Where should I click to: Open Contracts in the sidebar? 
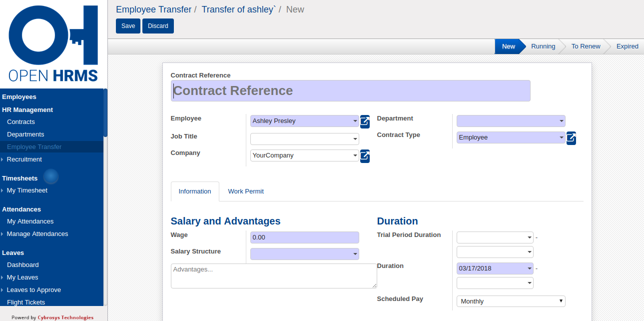(21, 122)
